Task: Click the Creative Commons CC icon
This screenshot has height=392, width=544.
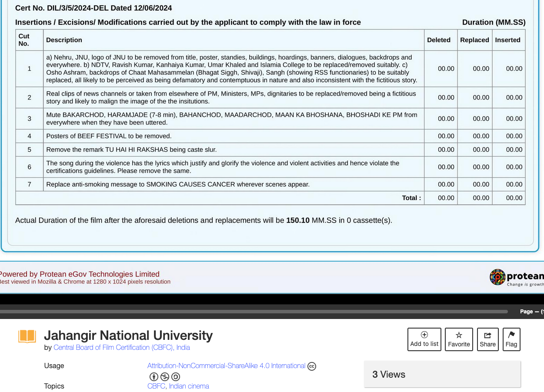Action: pyautogui.click(x=312, y=366)
